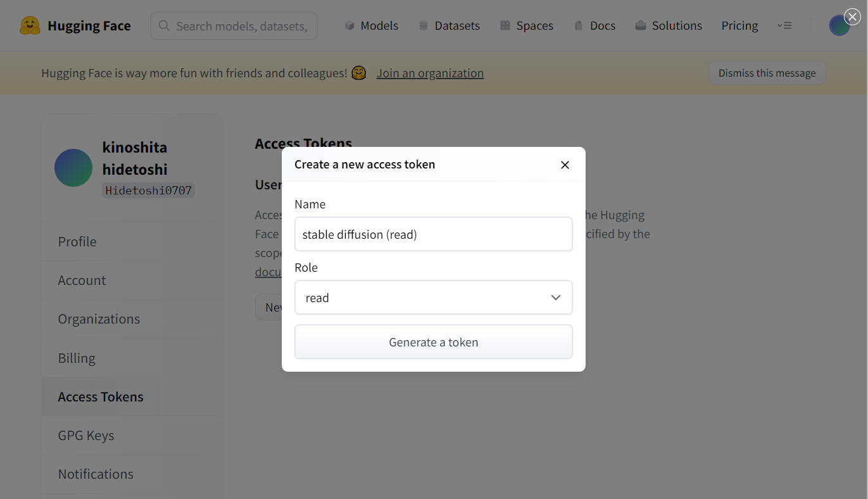868x499 pixels.
Task: Click the Solutions briefcase icon
Action: point(641,25)
